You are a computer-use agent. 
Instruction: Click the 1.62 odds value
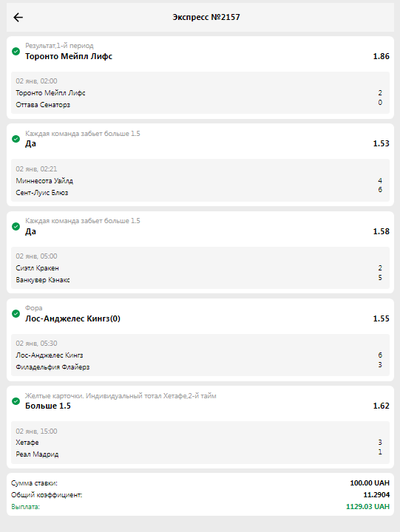(381, 406)
